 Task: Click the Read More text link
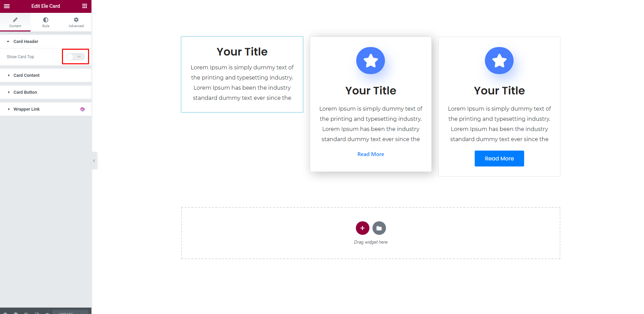point(371,154)
